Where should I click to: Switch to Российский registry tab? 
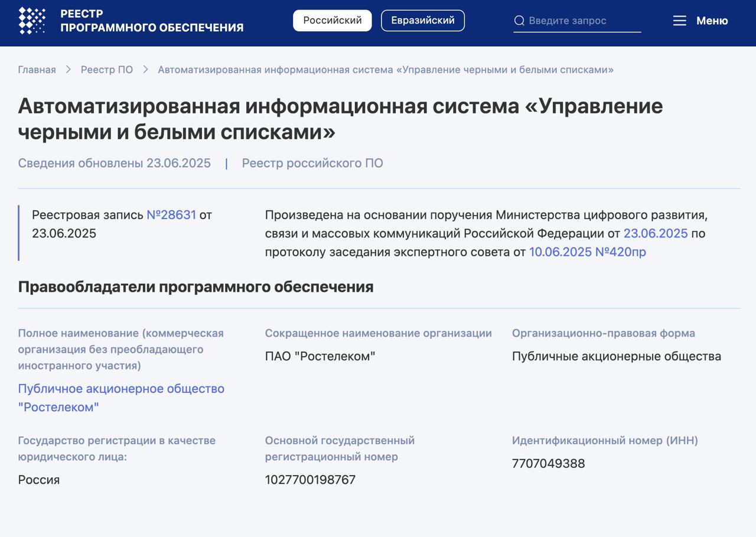pyautogui.click(x=333, y=20)
